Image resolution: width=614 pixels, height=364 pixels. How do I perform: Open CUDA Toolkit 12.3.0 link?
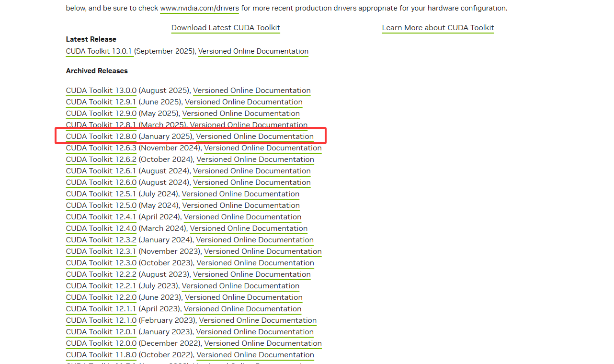[101, 263]
